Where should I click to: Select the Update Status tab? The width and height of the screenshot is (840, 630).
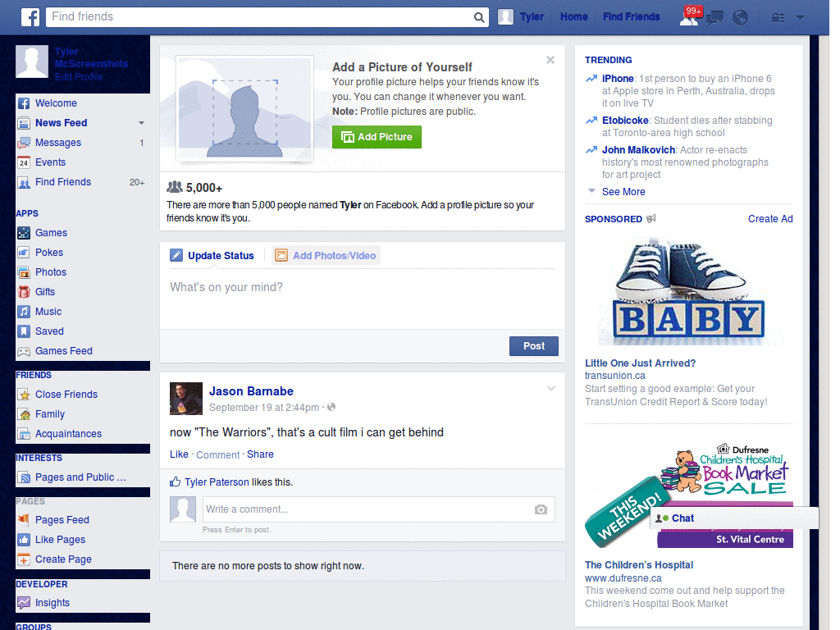coord(212,256)
